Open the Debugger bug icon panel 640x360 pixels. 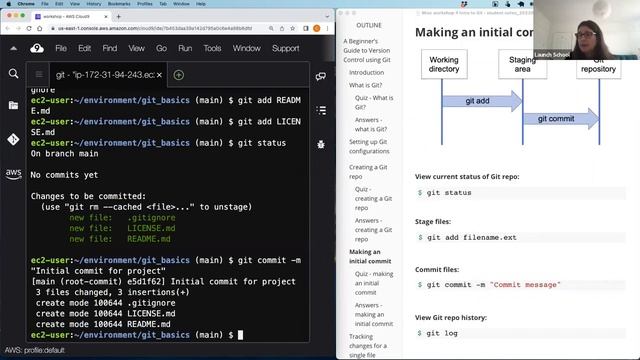[x=321, y=144]
